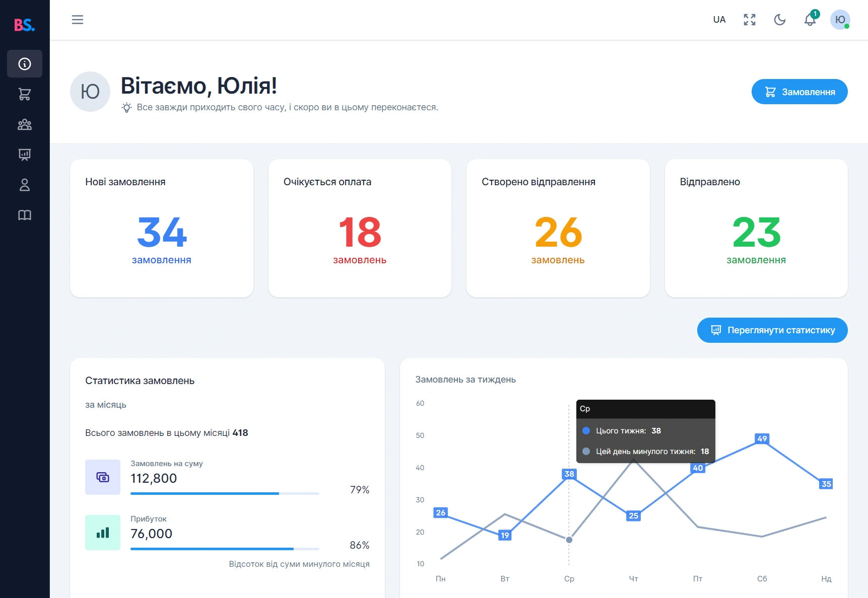Click the 112,800 order sum value
868x598 pixels.
(x=154, y=478)
